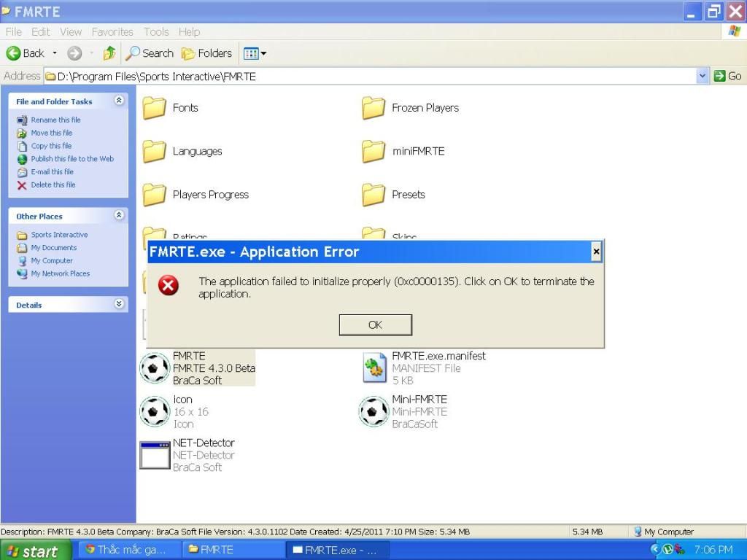Open the Search toolbar button
This screenshot has height=560, width=747.
(150, 52)
